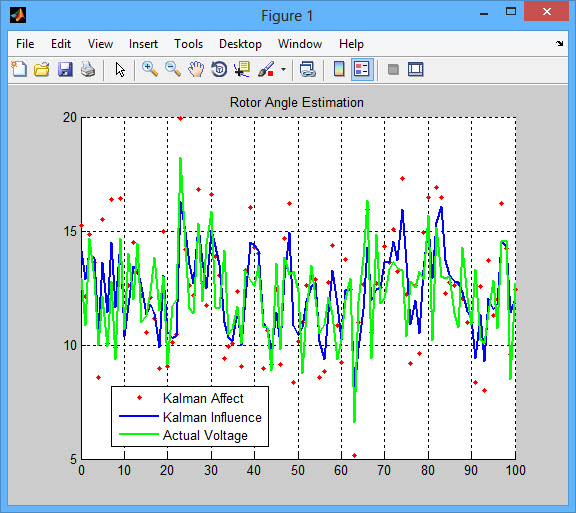The width and height of the screenshot is (576, 513).
Task: Click the Kalman Influence legend entry
Action: [212, 417]
